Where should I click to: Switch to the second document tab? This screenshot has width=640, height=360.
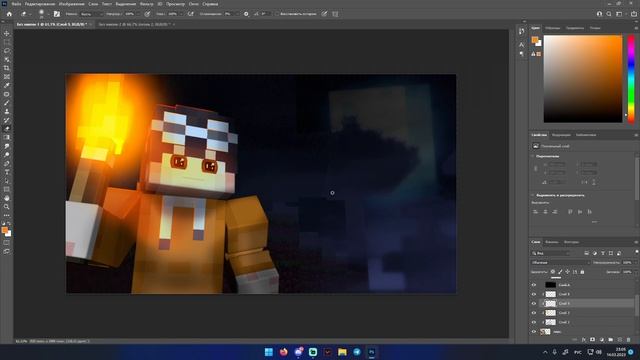pyautogui.click(x=134, y=24)
